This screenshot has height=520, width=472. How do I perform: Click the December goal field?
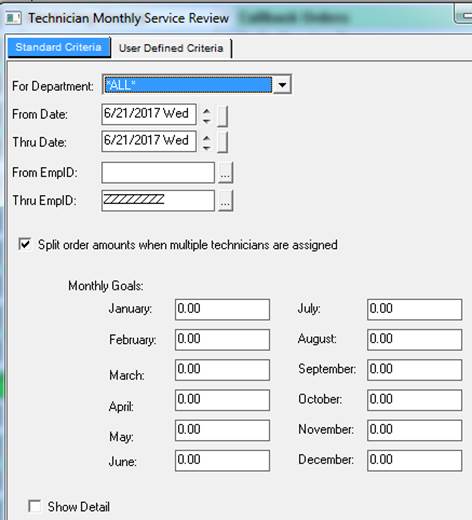click(x=415, y=461)
